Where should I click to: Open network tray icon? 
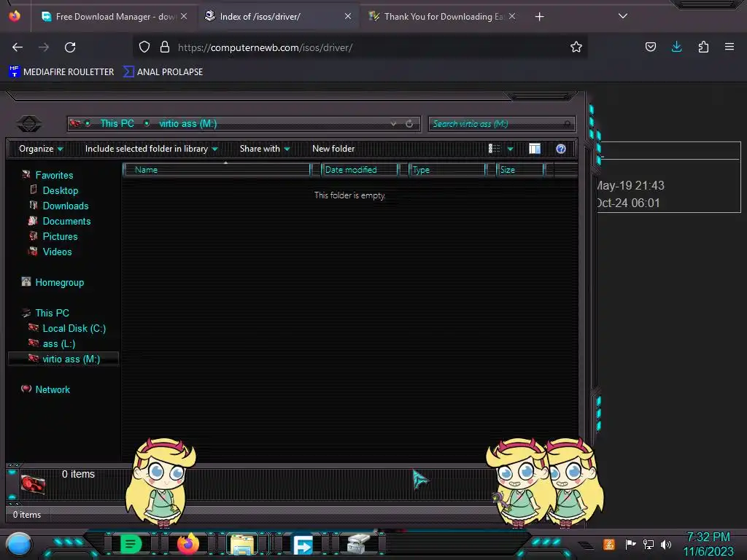[649, 544]
